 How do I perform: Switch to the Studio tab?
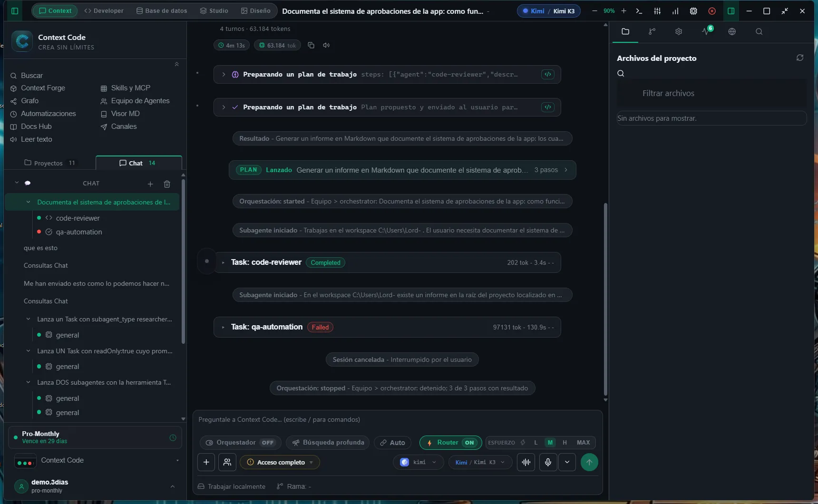click(214, 11)
